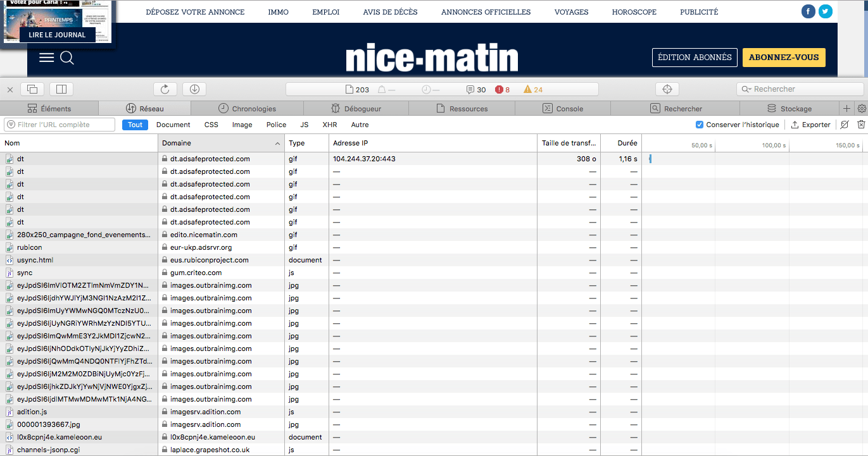Open the Chronologies tab

[x=247, y=109]
